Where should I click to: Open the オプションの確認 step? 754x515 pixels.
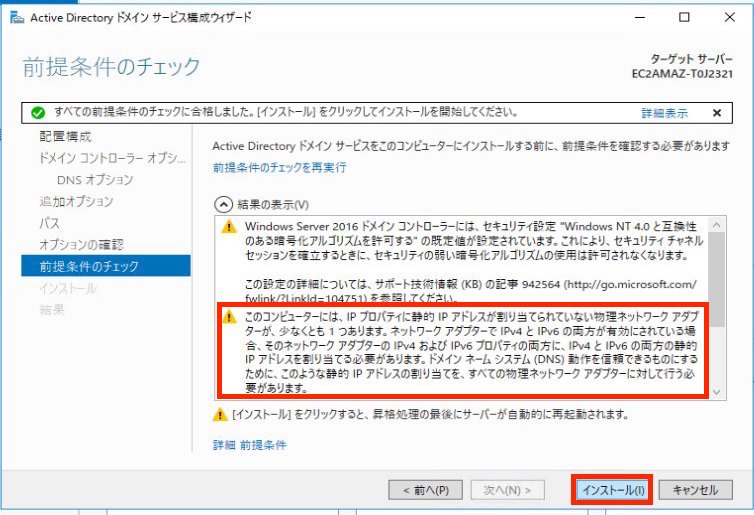[81, 245]
